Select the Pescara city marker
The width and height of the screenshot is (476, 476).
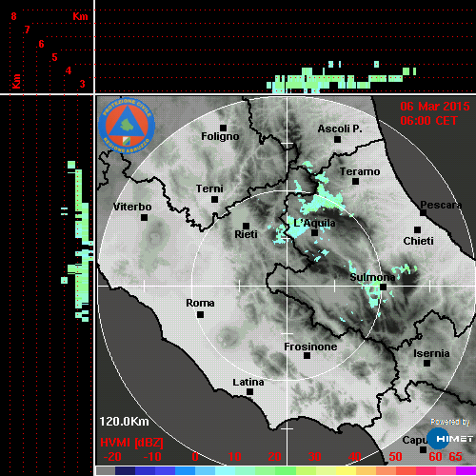[x=423, y=212]
